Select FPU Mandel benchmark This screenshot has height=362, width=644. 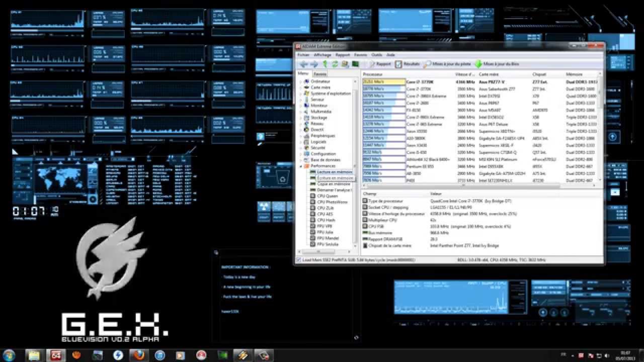point(328,238)
